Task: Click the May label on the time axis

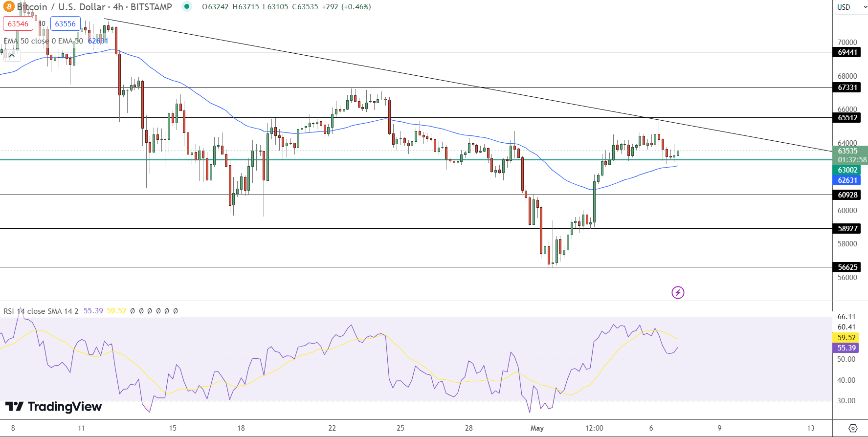Action: [x=537, y=428]
